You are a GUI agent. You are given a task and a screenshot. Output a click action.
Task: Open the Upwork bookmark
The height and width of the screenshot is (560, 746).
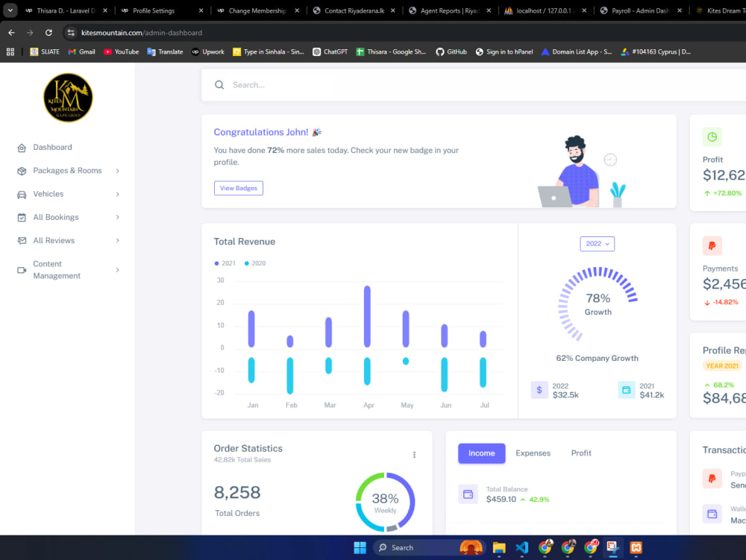pyautogui.click(x=207, y=51)
